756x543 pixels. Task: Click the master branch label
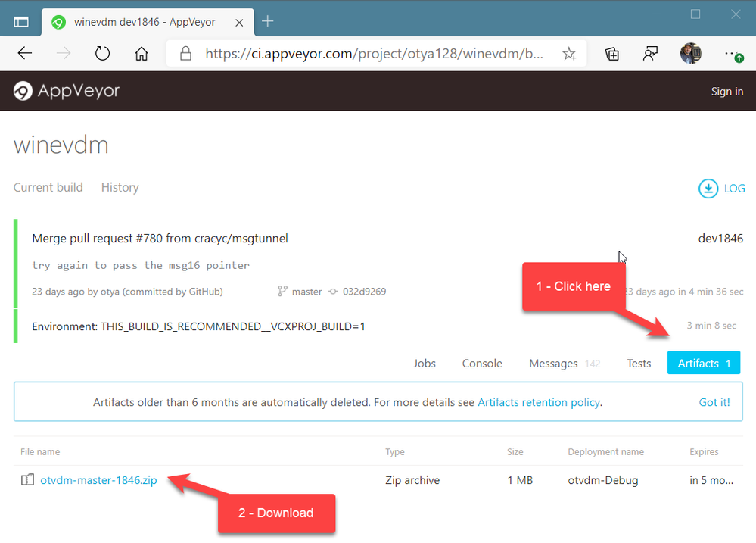306,291
